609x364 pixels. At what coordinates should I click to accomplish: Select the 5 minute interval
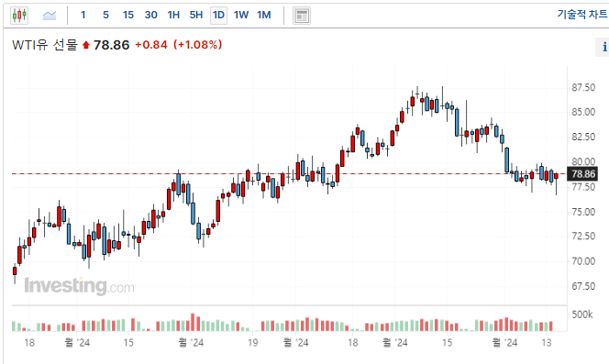[x=105, y=16]
